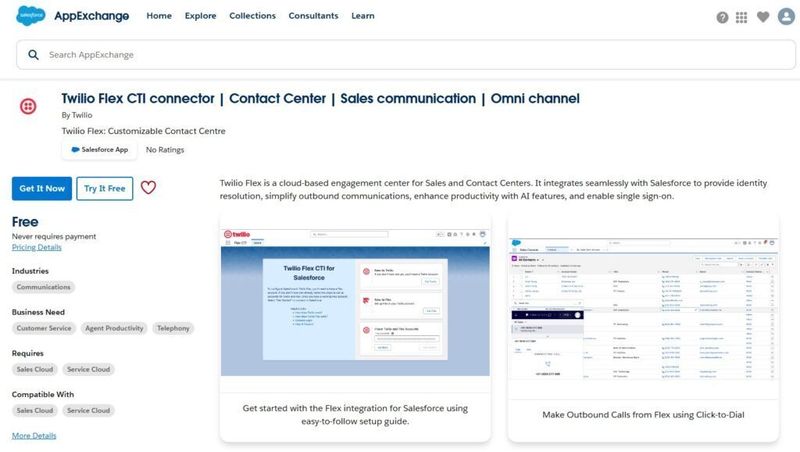Click the Salesforce App badge
The height and width of the screenshot is (452, 800).
click(x=99, y=149)
